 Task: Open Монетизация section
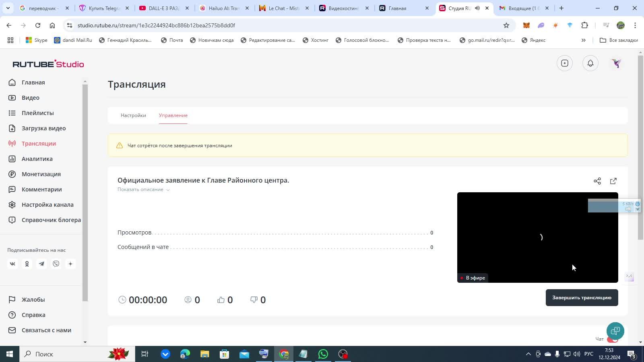[x=41, y=174]
